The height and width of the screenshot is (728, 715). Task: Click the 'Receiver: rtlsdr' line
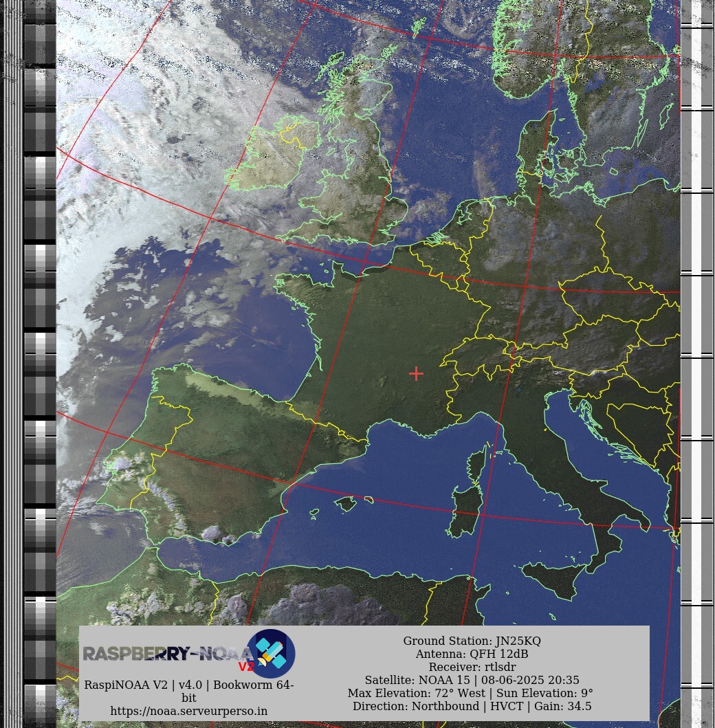[x=472, y=667]
